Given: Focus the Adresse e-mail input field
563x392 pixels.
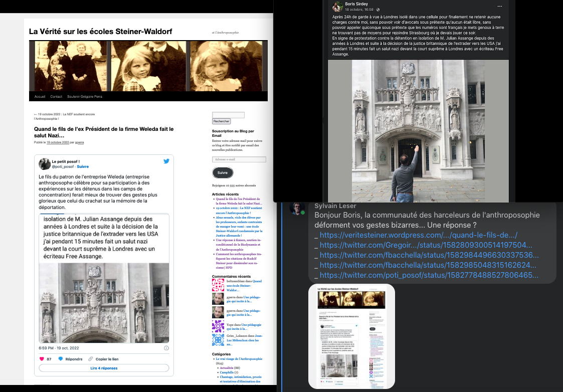Looking at the screenshot, I should tap(239, 159).
